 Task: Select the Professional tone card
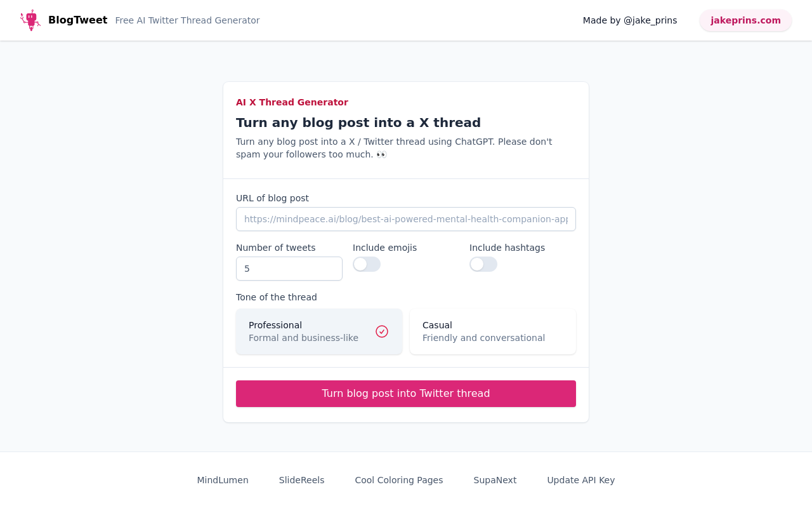pyautogui.click(x=319, y=331)
